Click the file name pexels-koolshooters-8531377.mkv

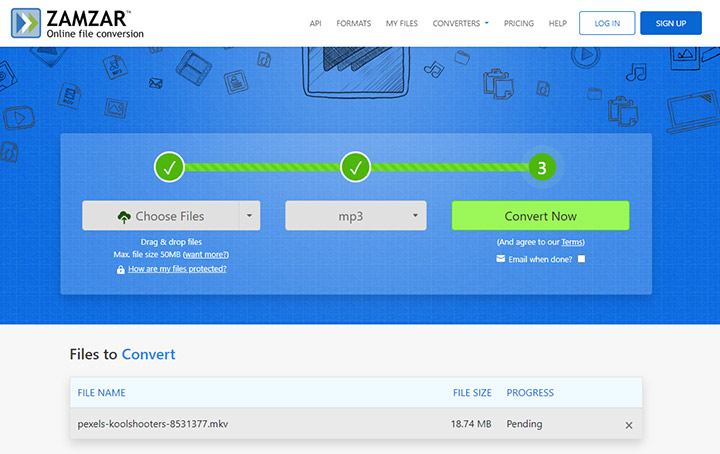pyautogui.click(x=153, y=424)
